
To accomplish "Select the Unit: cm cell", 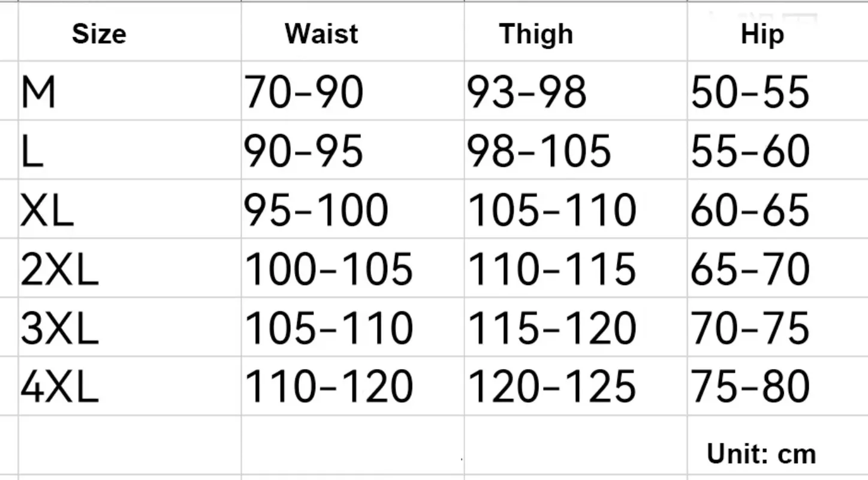I will pyautogui.click(x=777, y=445).
